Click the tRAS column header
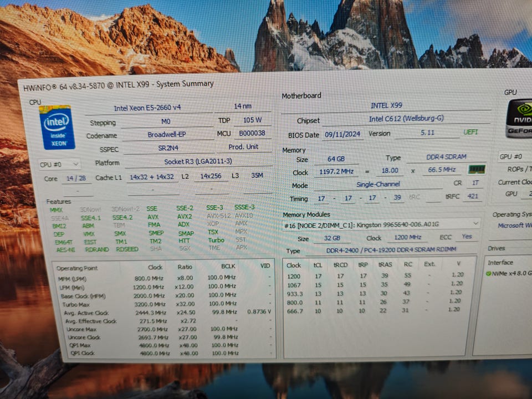The image size is (532, 399). (x=385, y=265)
